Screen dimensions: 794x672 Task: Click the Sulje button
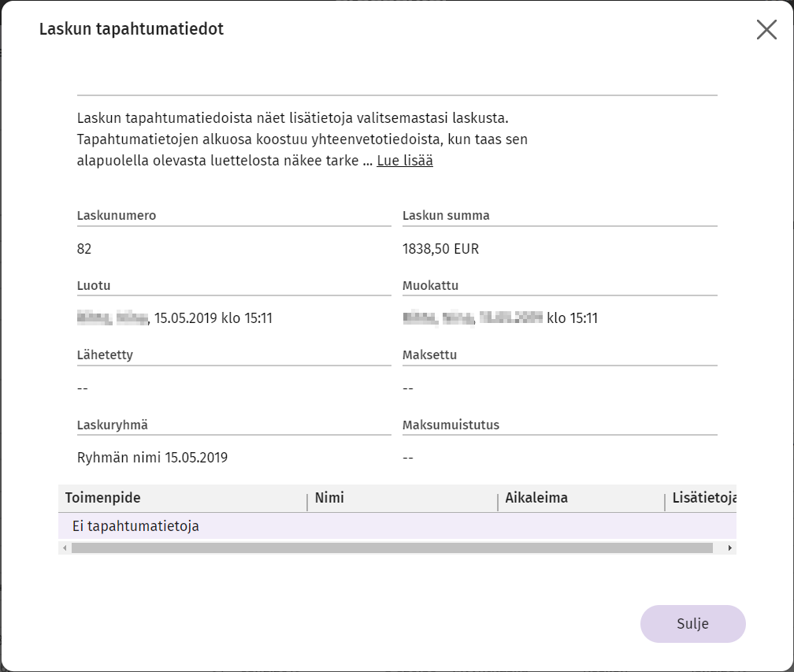692,623
